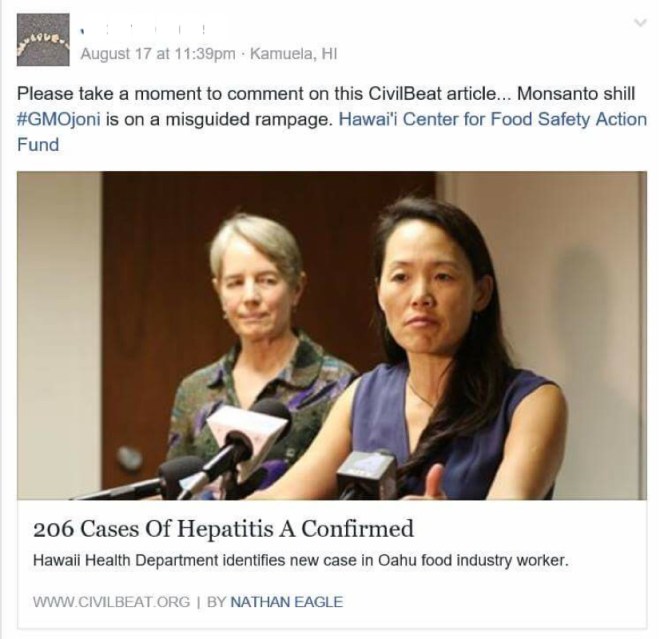
Task: Visit Hawai'i Center for Food Safety Action page
Action: pos(493,119)
